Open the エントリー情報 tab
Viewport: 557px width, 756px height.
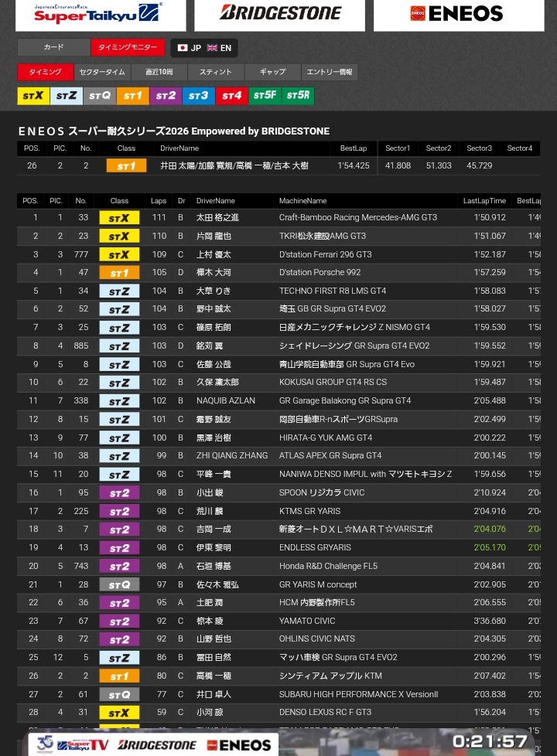330,72
